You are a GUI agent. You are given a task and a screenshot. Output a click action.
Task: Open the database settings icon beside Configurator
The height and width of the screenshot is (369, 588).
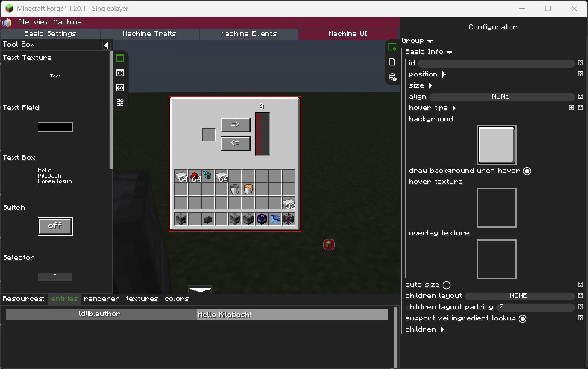(x=393, y=77)
